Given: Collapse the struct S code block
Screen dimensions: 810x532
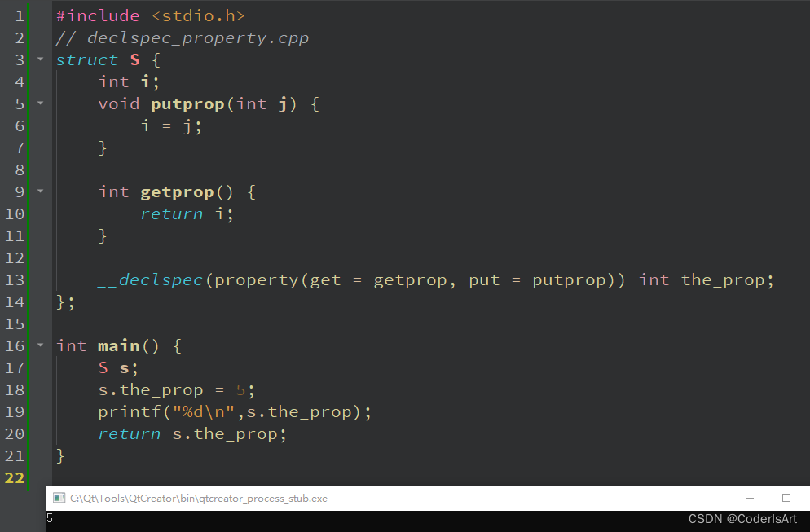Looking at the screenshot, I should click(39, 59).
